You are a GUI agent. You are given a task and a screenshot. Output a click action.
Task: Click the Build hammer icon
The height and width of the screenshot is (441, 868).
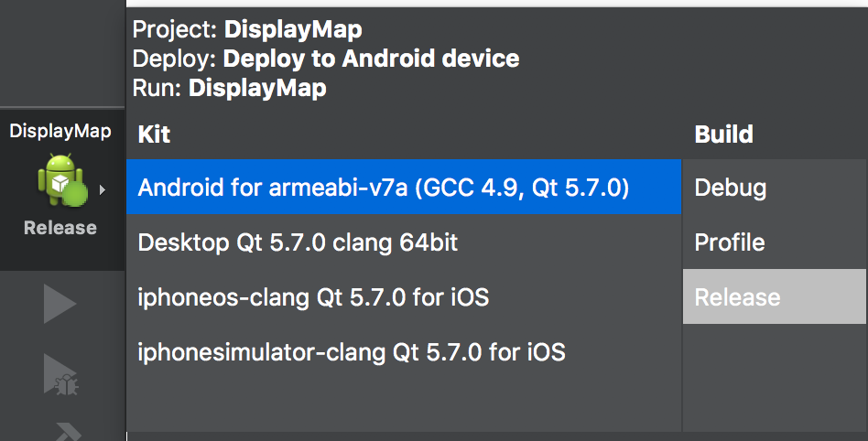tap(60, 430)
